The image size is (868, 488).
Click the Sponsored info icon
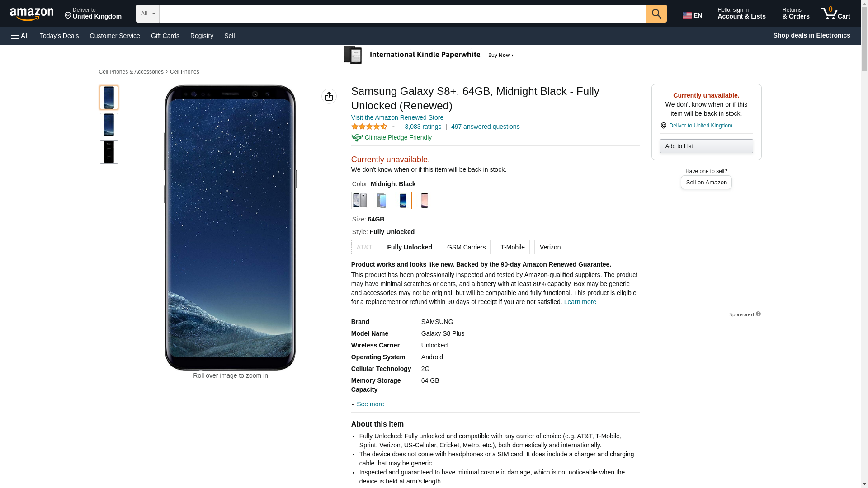coord(758,314)
